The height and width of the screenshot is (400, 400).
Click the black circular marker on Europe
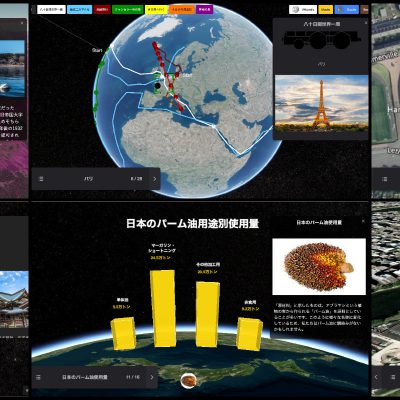[x=157, y=86]
